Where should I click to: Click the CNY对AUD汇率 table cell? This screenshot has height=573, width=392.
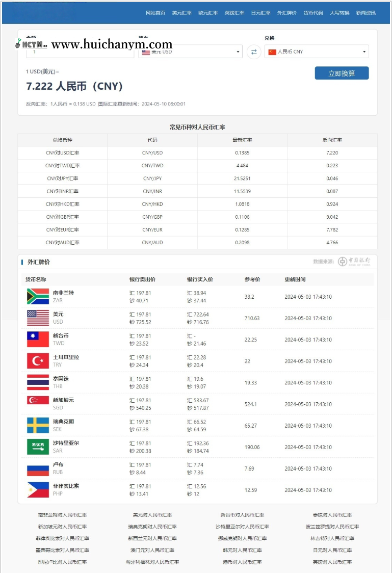[63, 242]
